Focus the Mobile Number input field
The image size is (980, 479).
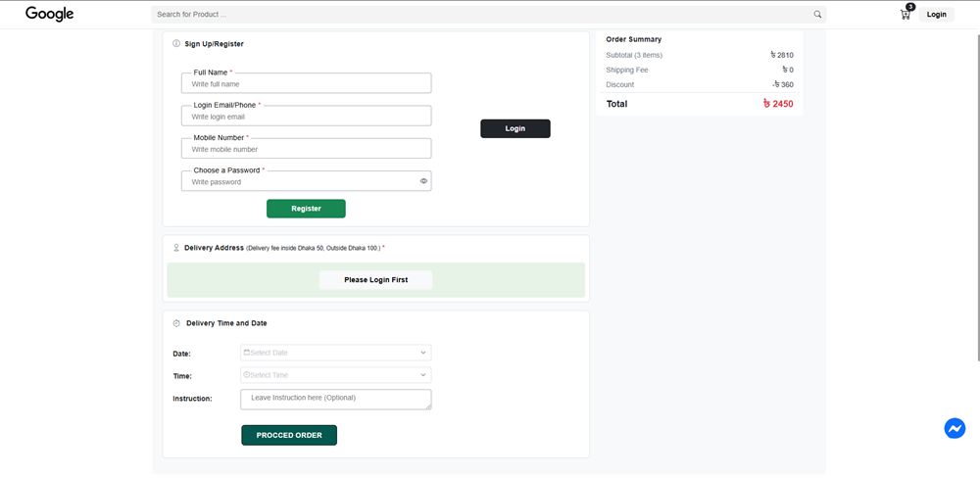tap(306, 149)
